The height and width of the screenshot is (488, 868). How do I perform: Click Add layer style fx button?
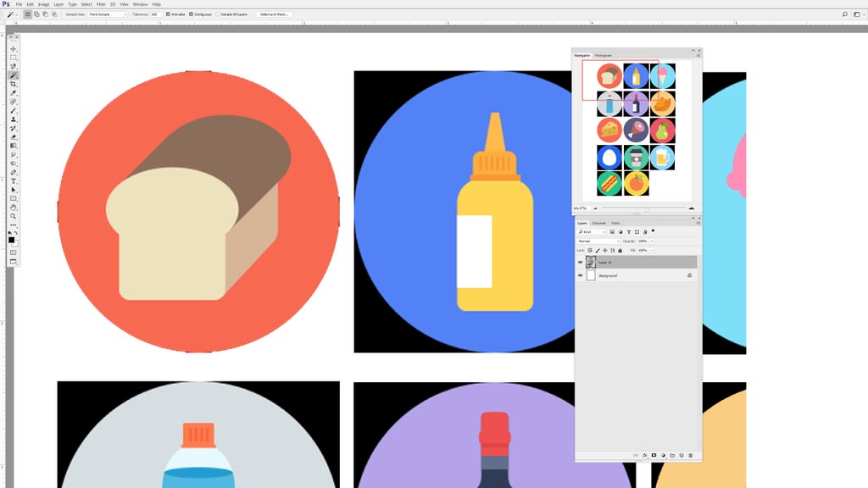(644, 455)
